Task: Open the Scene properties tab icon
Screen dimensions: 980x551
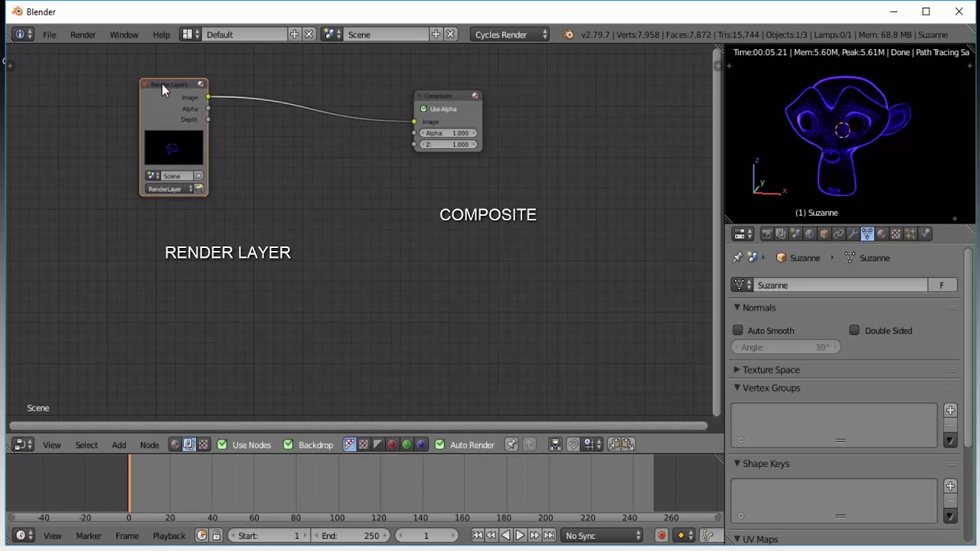Action: click(x=795, y=234)
